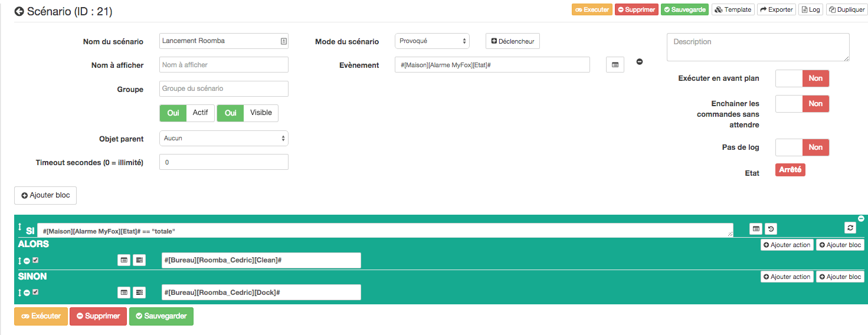Click the Déclencheur button
Viewport: 868px width, 335px height.
click(x=513, y=41)
